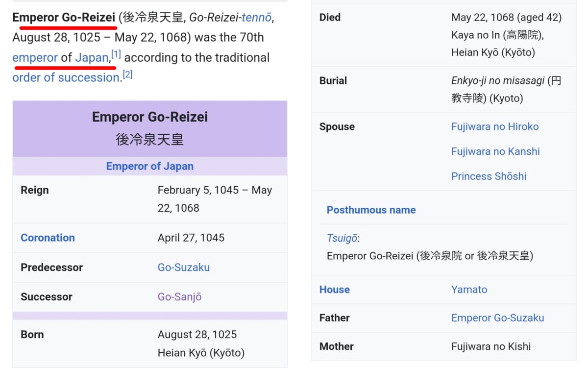Click the death date 'May 22, 1068 (aged 42)'
The width and height of the screenshot is (588, 368).
pos(507,17)
